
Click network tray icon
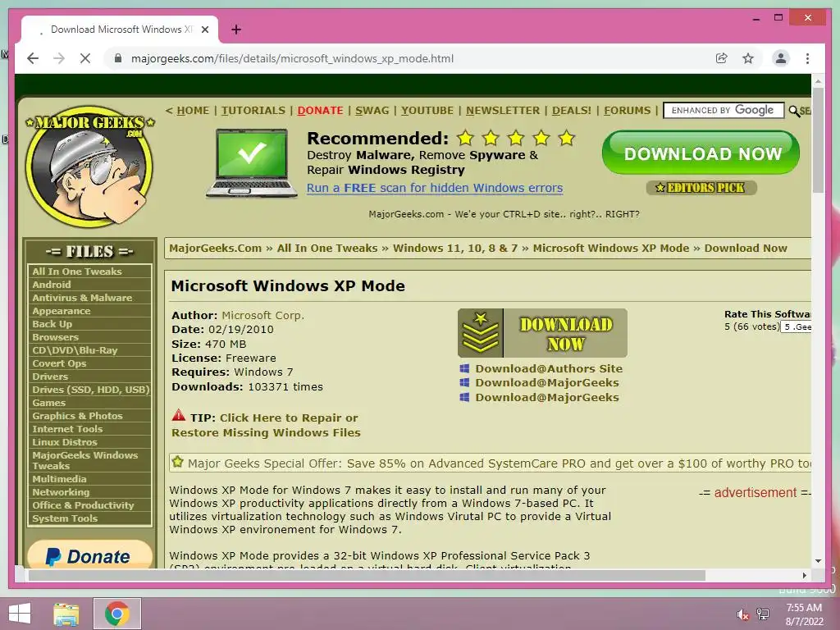tap(762, 614)
